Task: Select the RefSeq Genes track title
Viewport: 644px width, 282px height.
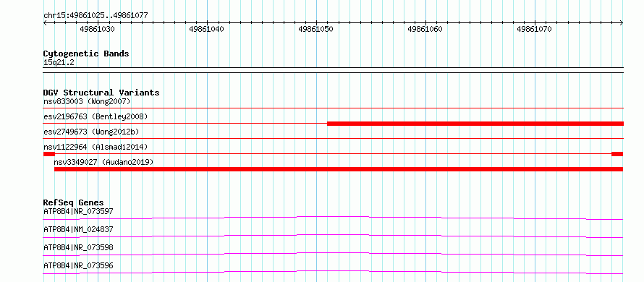Action: [x=74, y=202]
